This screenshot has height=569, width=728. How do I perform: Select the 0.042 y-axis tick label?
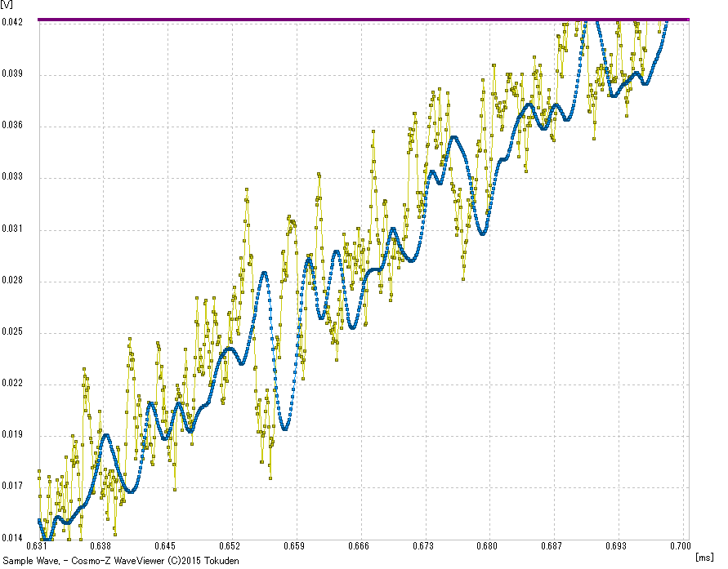12,23
